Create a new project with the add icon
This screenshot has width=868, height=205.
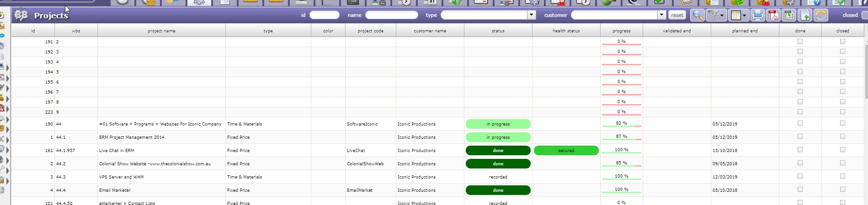pyautogui.click(x=805, y=15)
